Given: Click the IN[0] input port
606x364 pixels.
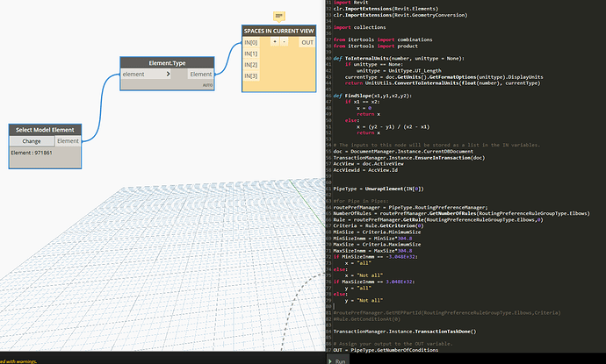Looking at the screenshot, I should [251, 42].
